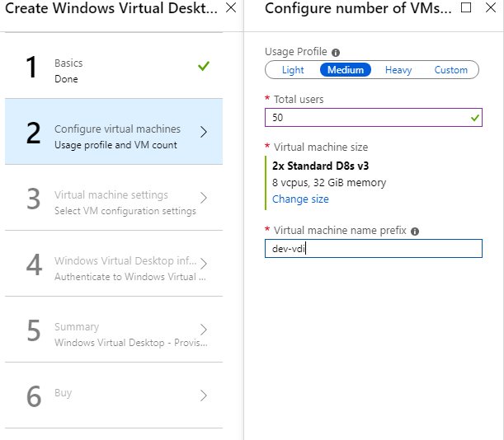The width and height of the screenshot is (504, 440).
Task: Expand the Virtual machine settings chevron
Action: point(204,198)
